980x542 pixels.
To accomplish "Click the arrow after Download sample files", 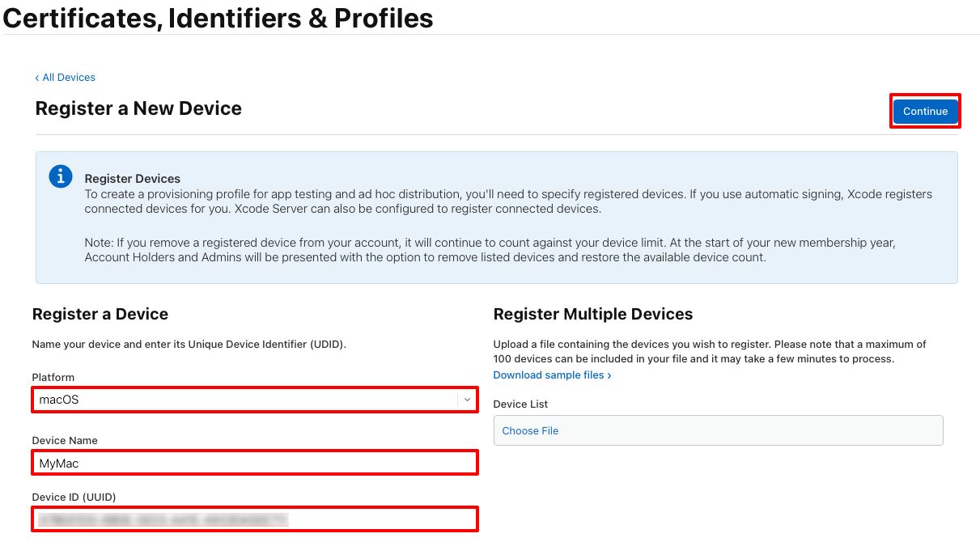I will 610,375.
